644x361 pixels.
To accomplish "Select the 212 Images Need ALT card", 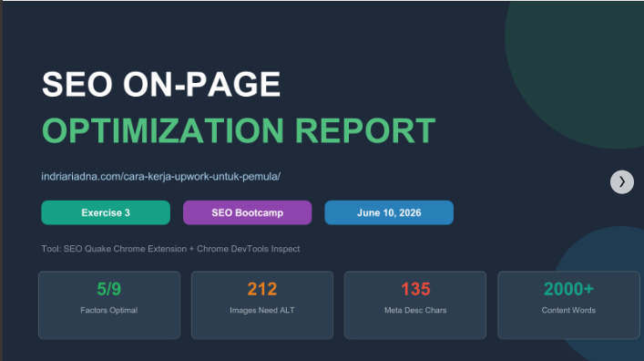I will 262,305.
